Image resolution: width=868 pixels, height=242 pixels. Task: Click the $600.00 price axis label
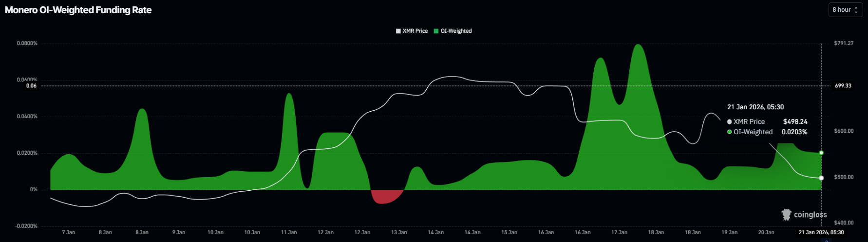pos(844,131)
